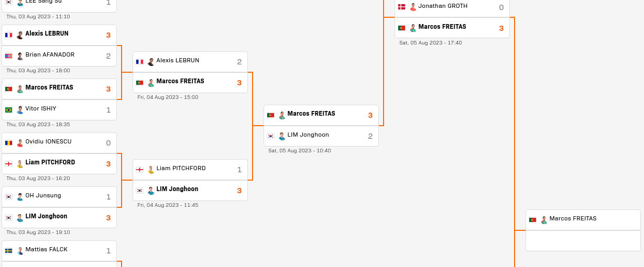Click England flag beside Liam PITCHFORD in first round

coord(8,164)
